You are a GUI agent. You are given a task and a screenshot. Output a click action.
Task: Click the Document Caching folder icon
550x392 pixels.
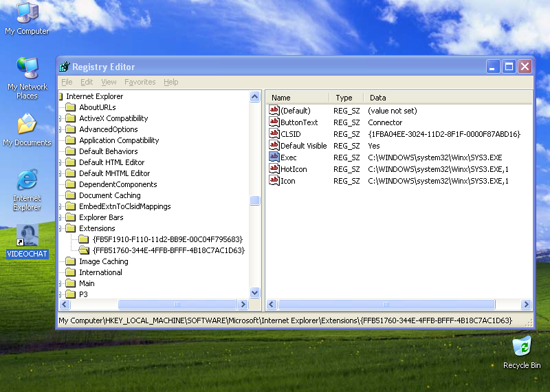click(x=71, y=195)
